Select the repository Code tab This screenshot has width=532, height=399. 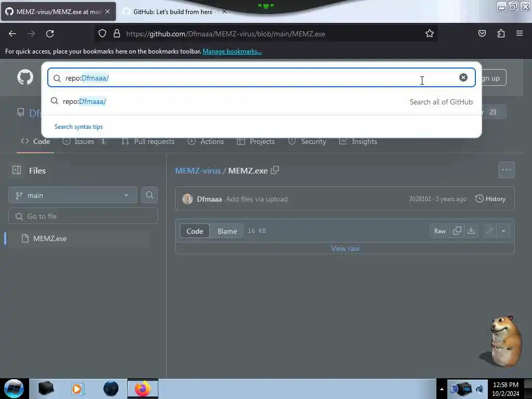(x=35, y=141)
